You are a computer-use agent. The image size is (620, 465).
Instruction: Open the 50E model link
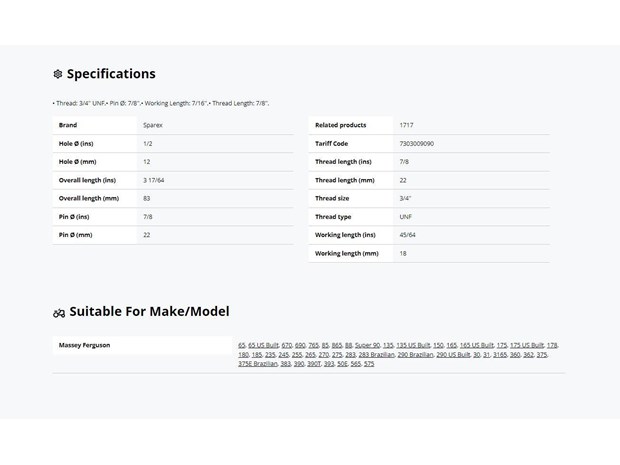click(342, 364)
